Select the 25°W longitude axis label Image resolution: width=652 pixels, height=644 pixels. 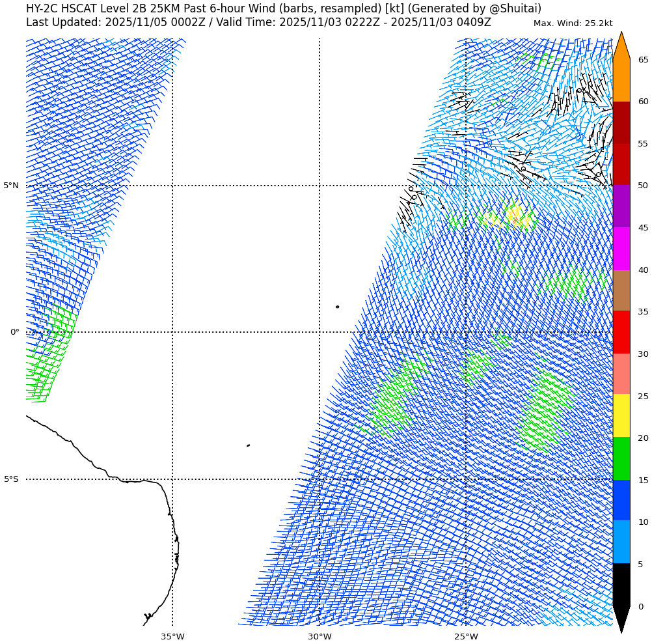466,636
